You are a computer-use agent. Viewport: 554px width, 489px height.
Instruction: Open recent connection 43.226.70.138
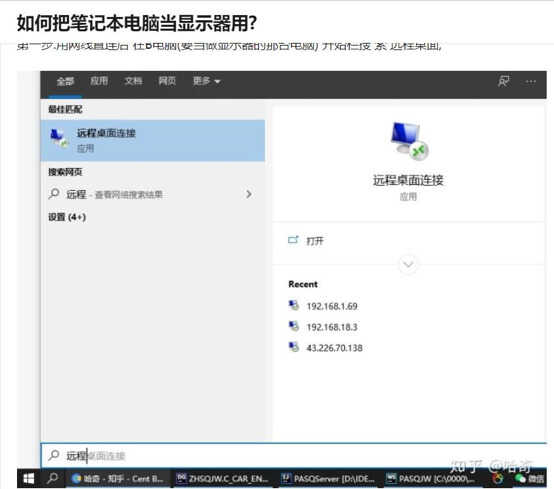334,348
